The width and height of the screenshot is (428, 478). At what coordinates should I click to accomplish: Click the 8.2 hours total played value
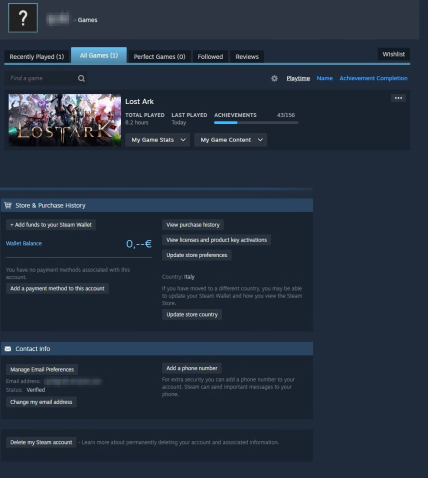tap(137, 123)
